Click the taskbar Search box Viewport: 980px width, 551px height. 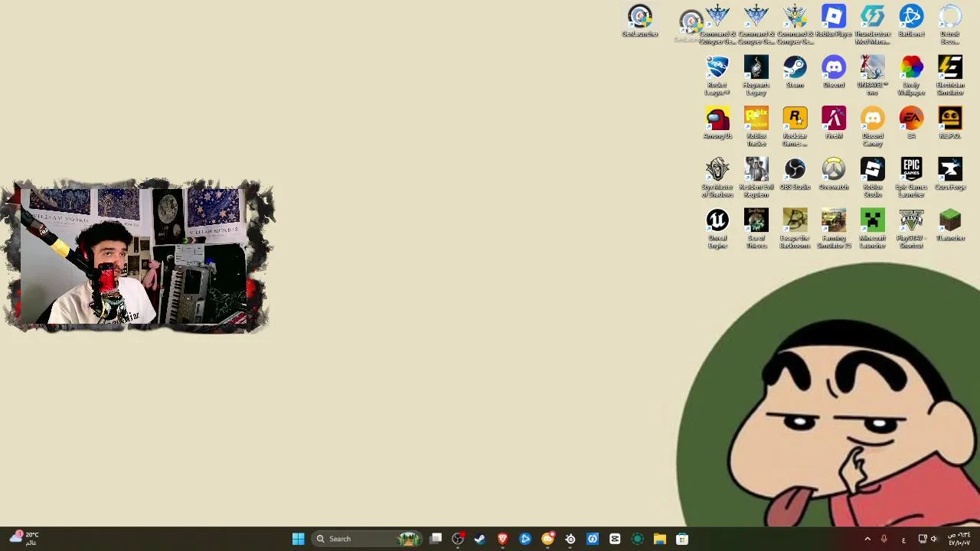(x=367, y=539)
